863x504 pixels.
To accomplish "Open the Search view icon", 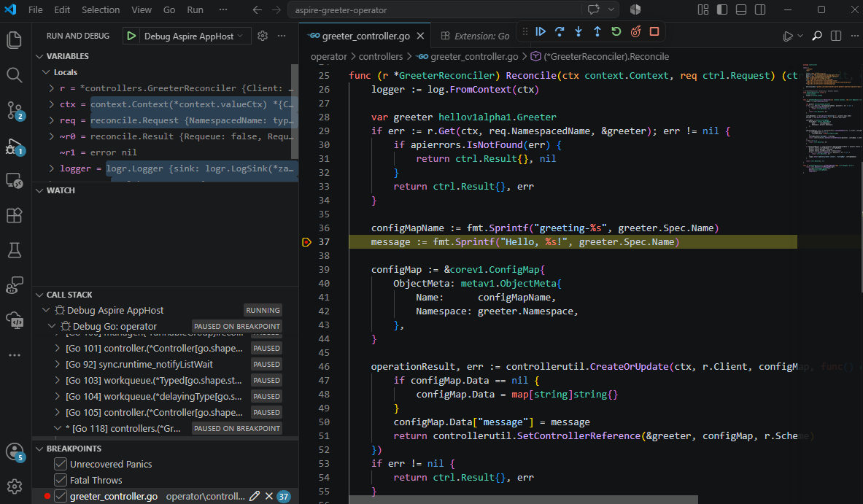I will click(x=15, y=75).
